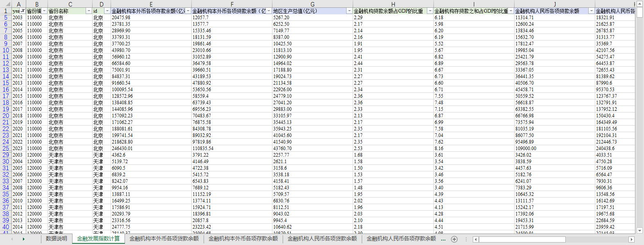The height and width of the screenshot is (245, 644).
Task: Click the 地区生产总值(亿元) header cell
Action: 312,11
